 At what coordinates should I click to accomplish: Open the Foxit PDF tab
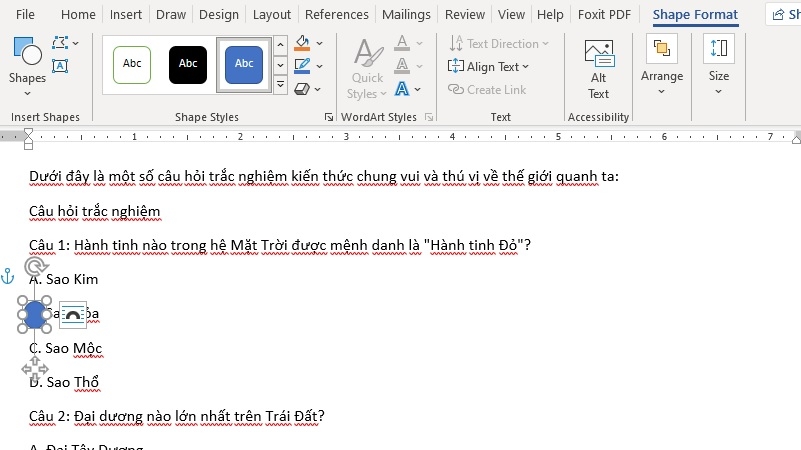[x=604, y=14]
